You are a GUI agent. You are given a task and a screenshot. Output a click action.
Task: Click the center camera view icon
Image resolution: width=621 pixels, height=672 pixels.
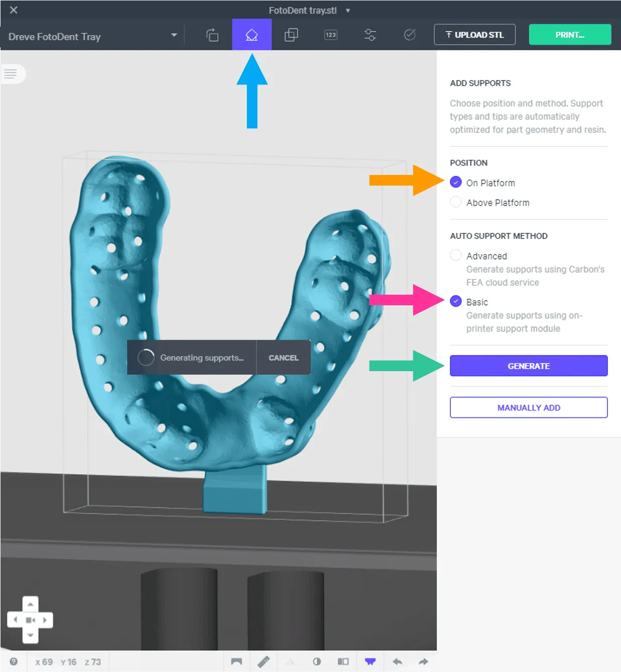[x=30, y=620]
